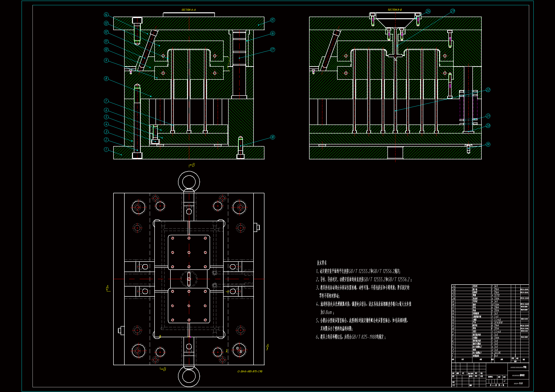Click the CI-3040-A85-B75-C110 mold base label
Viewport: 555px width, 392px height.
250,371
